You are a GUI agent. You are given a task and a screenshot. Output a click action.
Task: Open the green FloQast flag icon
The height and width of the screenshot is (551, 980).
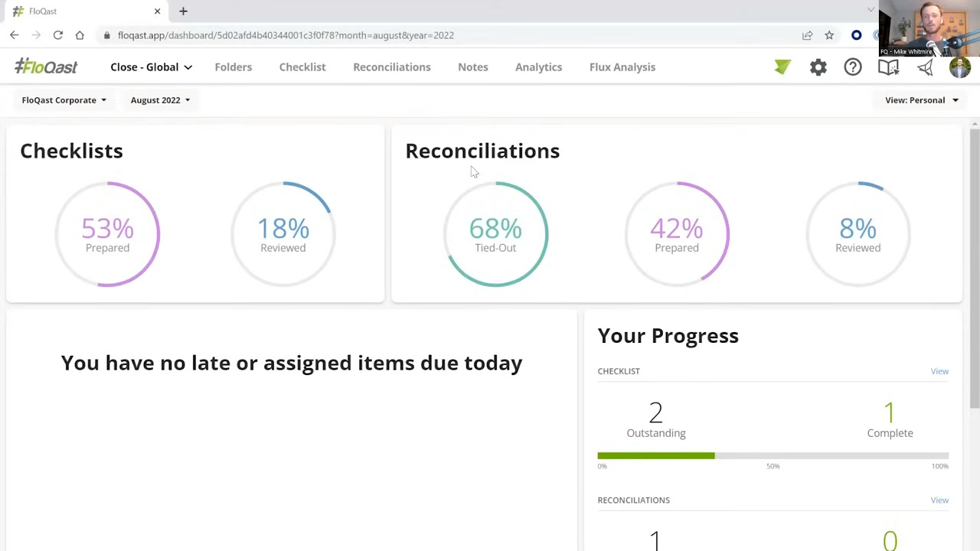click(x=782, y=67)
